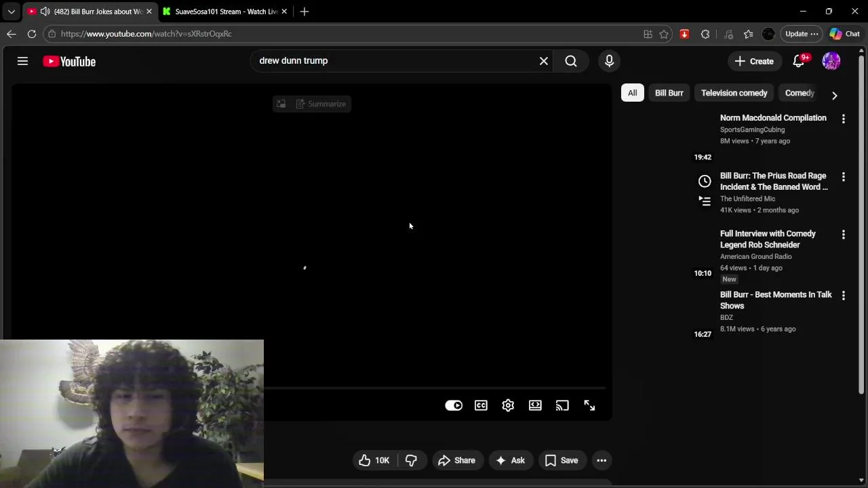Run the search with the magnifier button

[x=571, y=61]
